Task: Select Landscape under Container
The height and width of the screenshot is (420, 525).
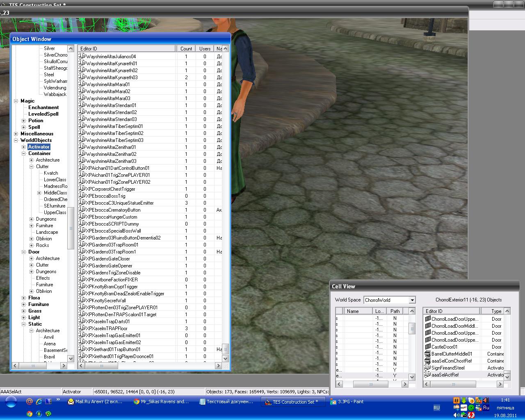Action: click(47, 232)
